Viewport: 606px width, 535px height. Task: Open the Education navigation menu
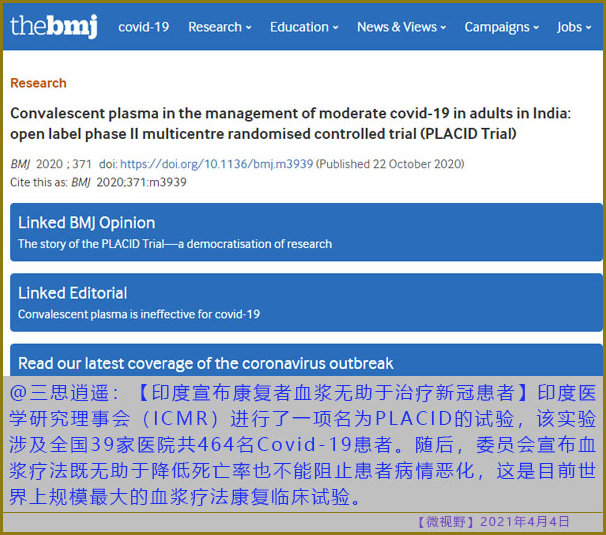304,27
